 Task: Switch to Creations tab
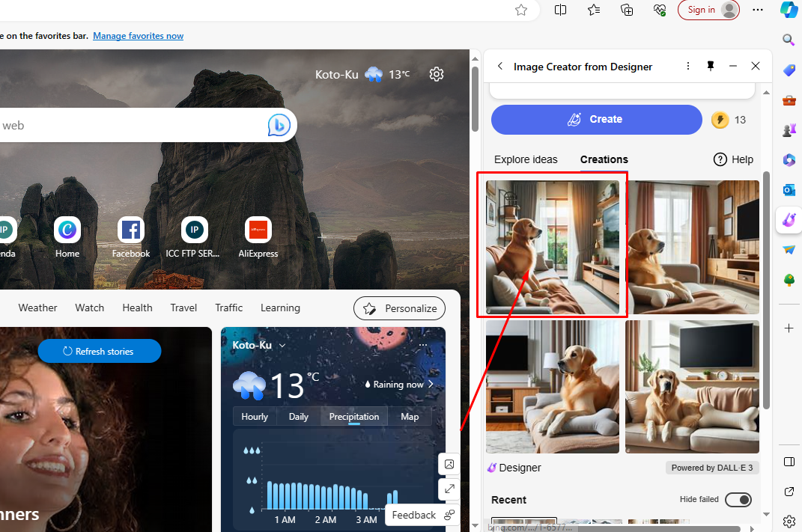(604, 159)
